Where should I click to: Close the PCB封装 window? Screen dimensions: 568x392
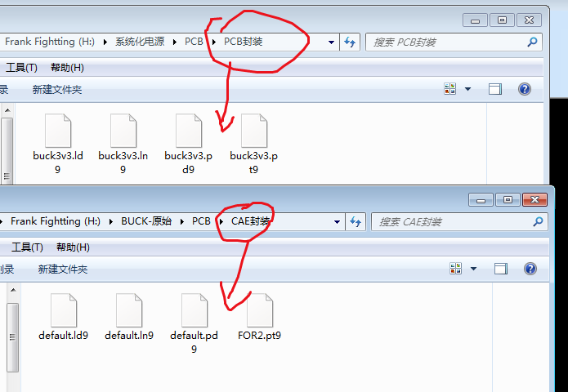click(x=529, y=20)
